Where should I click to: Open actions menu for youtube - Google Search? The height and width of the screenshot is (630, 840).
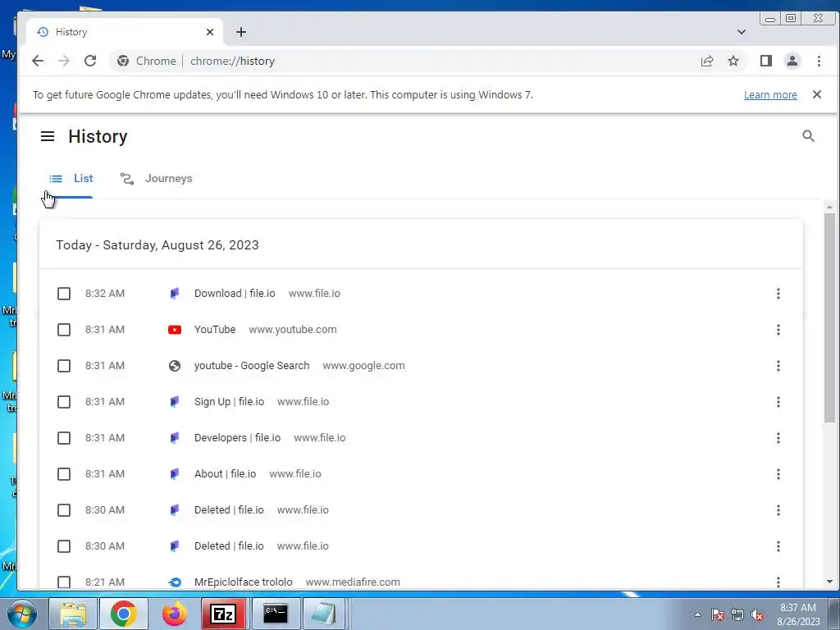778,366
